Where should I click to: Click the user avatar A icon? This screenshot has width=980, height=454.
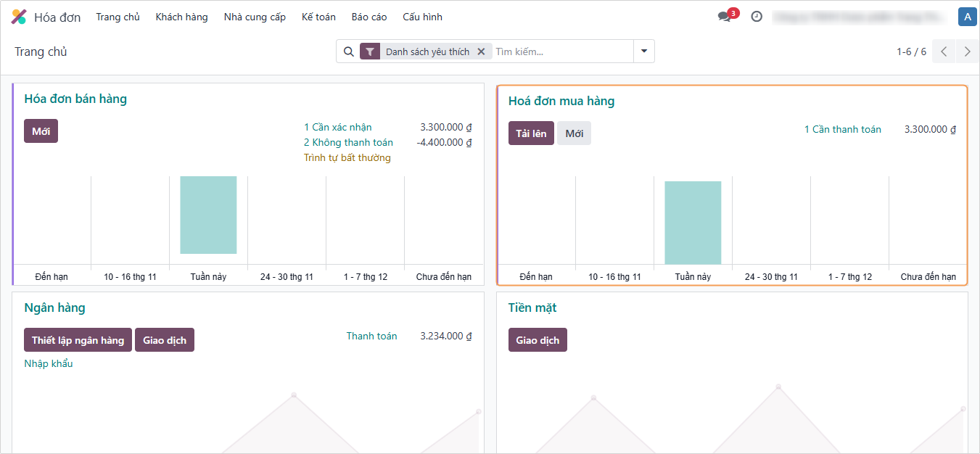[966, 17]
